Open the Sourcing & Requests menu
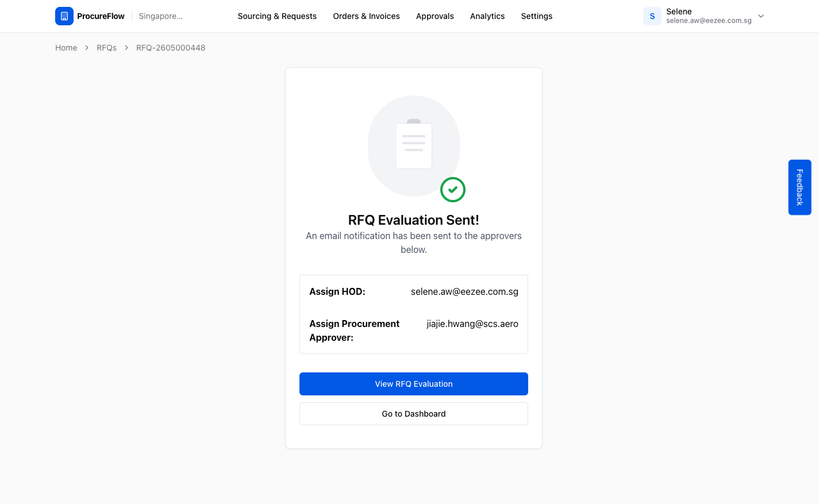Image resolution: width=819 pixels, height=504 pixels. pos(277,16)
